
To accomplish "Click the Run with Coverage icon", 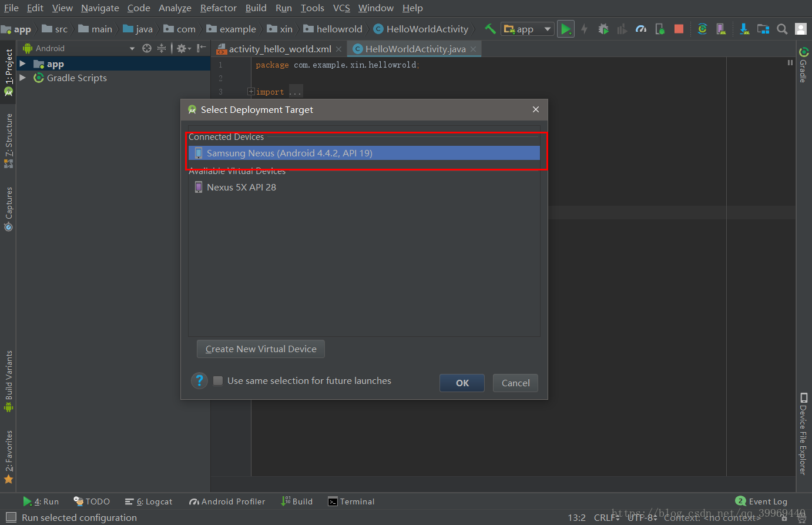I will [x=622, y=29].
